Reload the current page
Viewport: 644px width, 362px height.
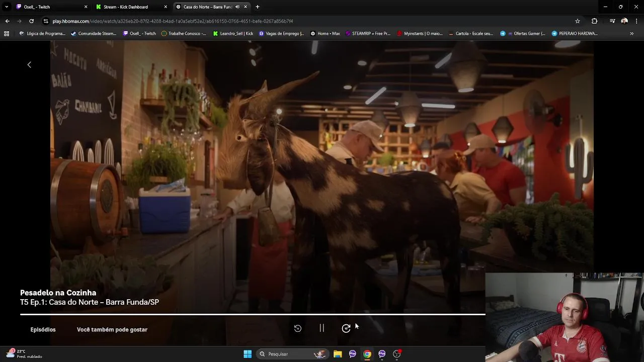point(31,21)
